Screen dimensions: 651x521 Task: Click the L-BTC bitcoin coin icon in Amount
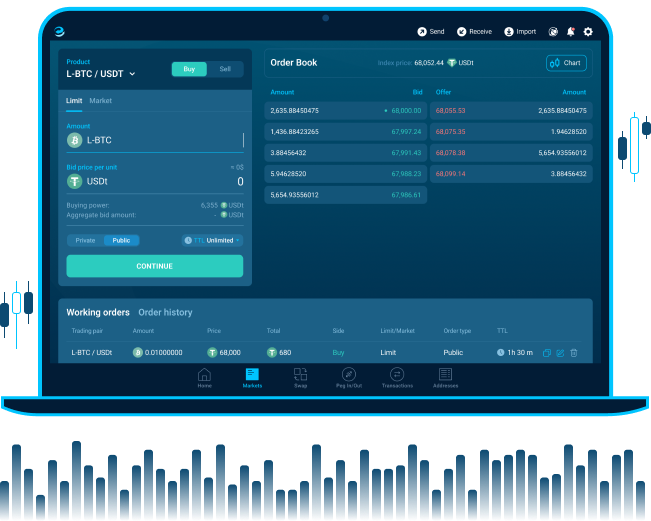pos(75,140)
